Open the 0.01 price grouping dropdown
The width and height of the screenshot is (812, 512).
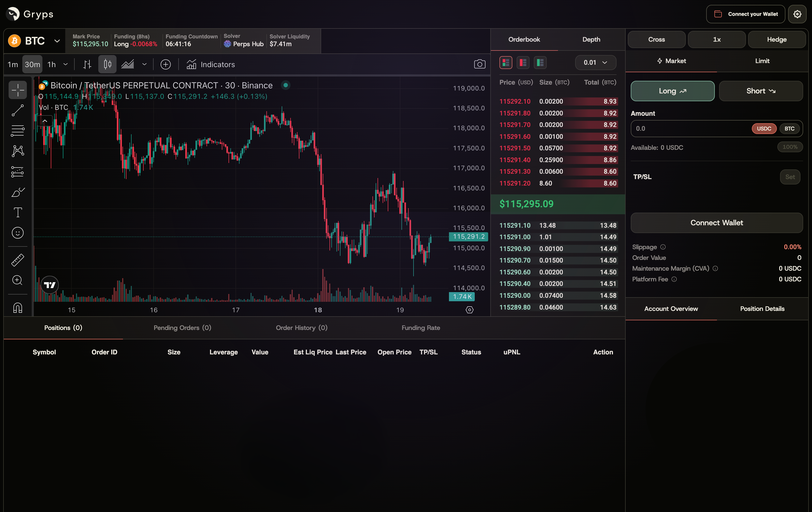tap(595, 62)
